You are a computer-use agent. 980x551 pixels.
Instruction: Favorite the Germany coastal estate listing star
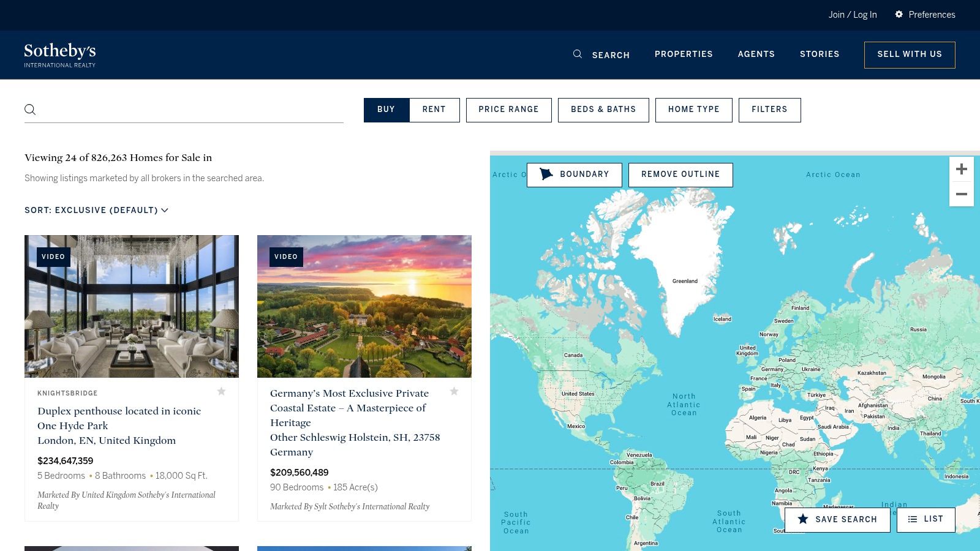pyautogui.click(x=454, y=391)
